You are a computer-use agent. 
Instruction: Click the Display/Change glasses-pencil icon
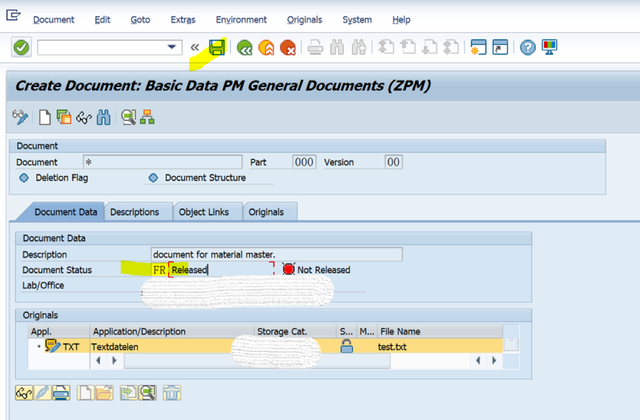point(20,118)
